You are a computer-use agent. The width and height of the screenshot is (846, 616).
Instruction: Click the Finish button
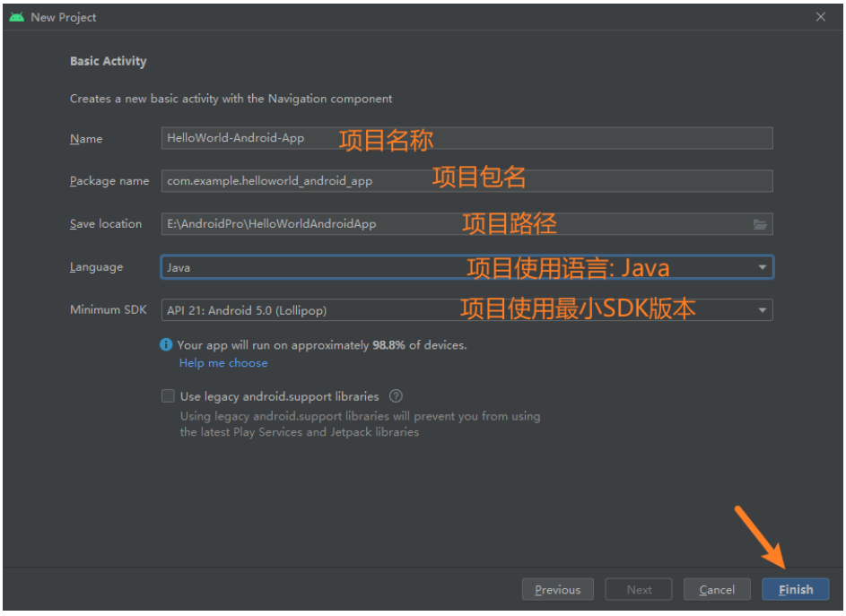[795, 589]
